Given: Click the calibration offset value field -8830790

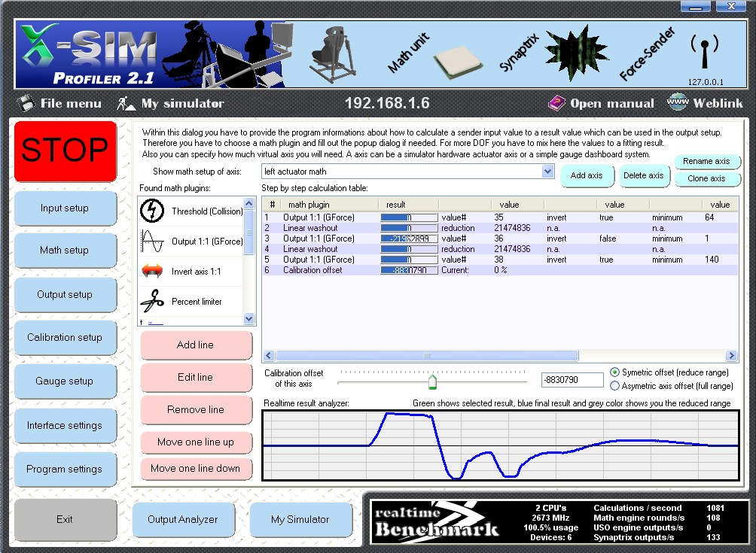Looking at the screenshot, I should click(x=572, y=380).
